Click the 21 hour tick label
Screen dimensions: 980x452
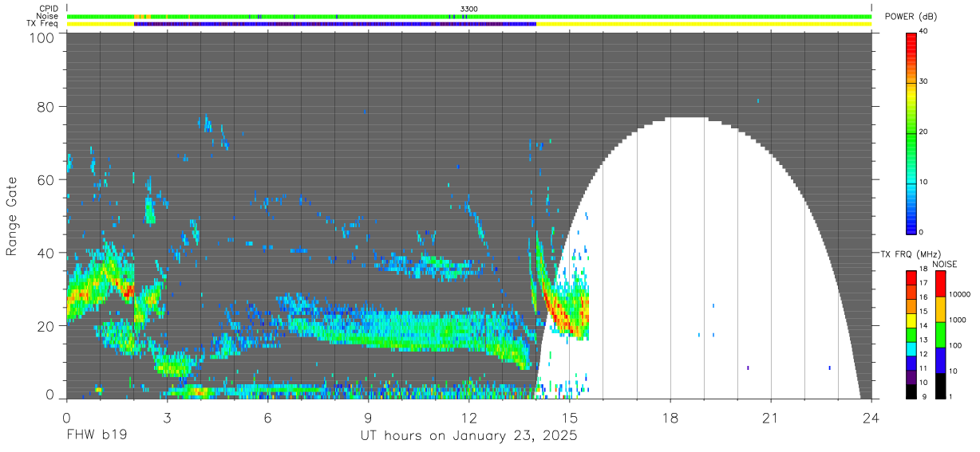tap(771, 418)
